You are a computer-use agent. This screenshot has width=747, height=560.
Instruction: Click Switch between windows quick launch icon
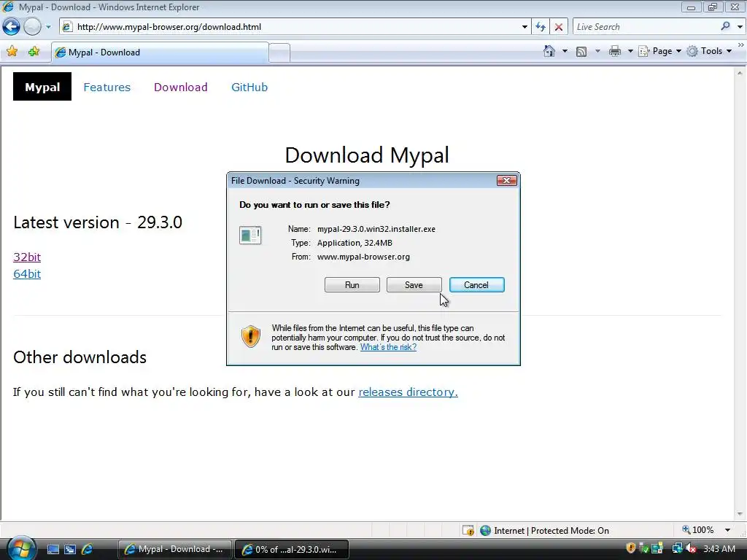pos(70,549)
